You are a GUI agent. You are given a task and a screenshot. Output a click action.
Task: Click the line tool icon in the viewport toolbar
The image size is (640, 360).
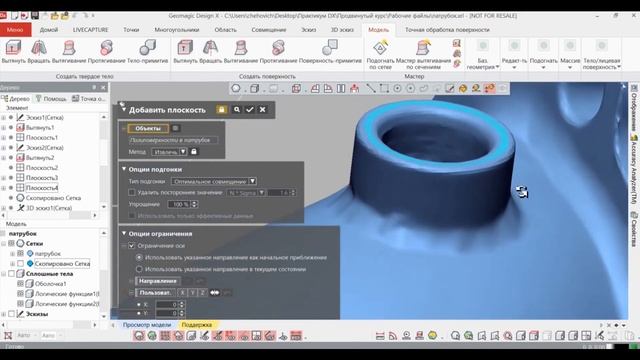[x=371, y=88]
